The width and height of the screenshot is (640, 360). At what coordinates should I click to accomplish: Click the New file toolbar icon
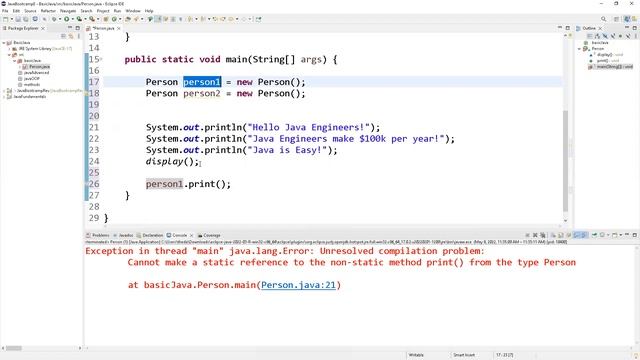[5, 19]
